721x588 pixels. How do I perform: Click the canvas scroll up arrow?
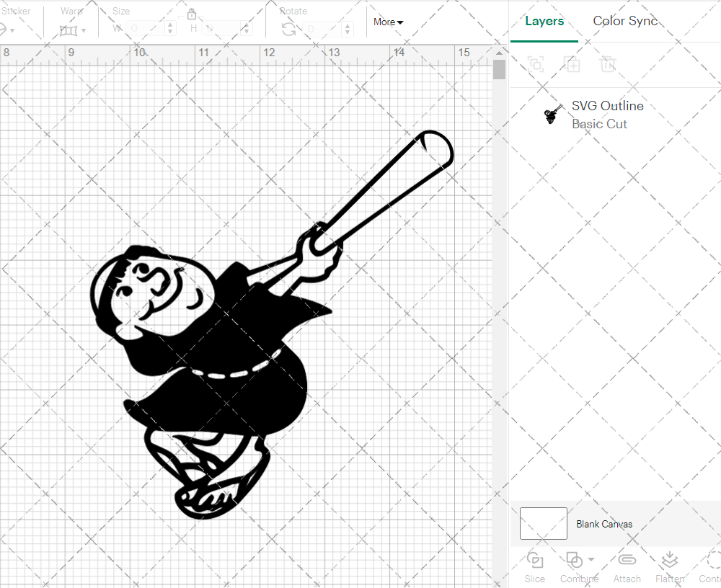[499, 53]
